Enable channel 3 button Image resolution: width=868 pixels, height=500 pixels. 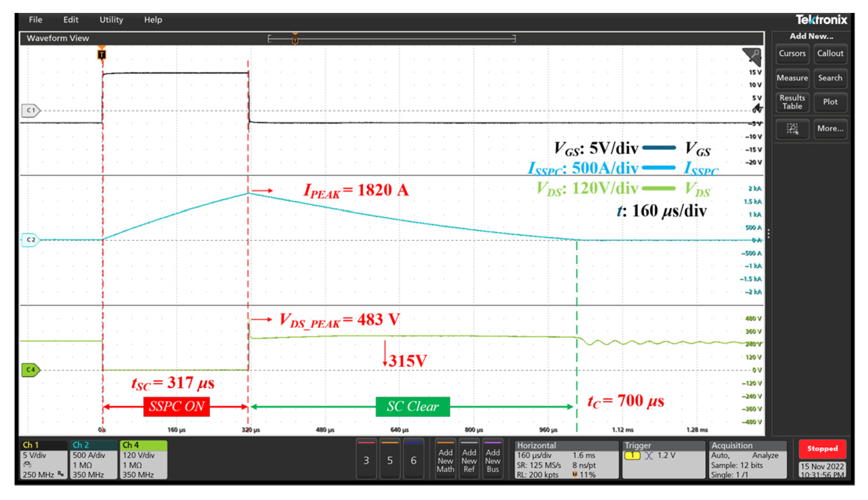366,460
